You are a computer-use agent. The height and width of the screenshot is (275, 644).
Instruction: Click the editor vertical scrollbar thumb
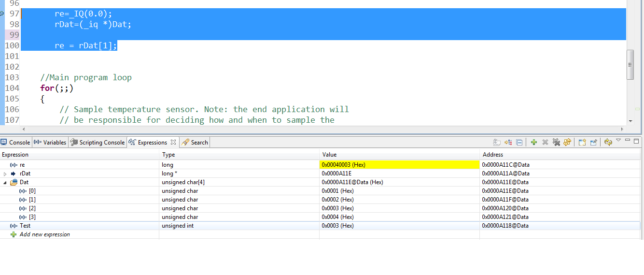coord(630,64)
